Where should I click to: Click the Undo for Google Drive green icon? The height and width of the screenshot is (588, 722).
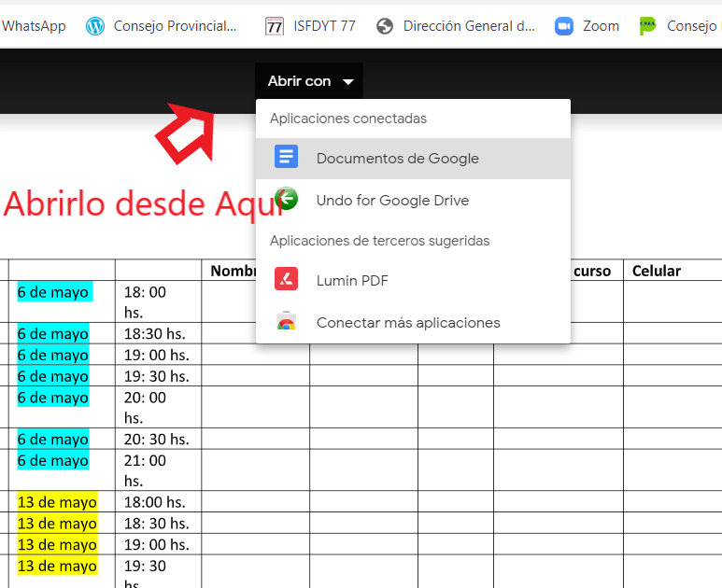(x=286, y=199)
